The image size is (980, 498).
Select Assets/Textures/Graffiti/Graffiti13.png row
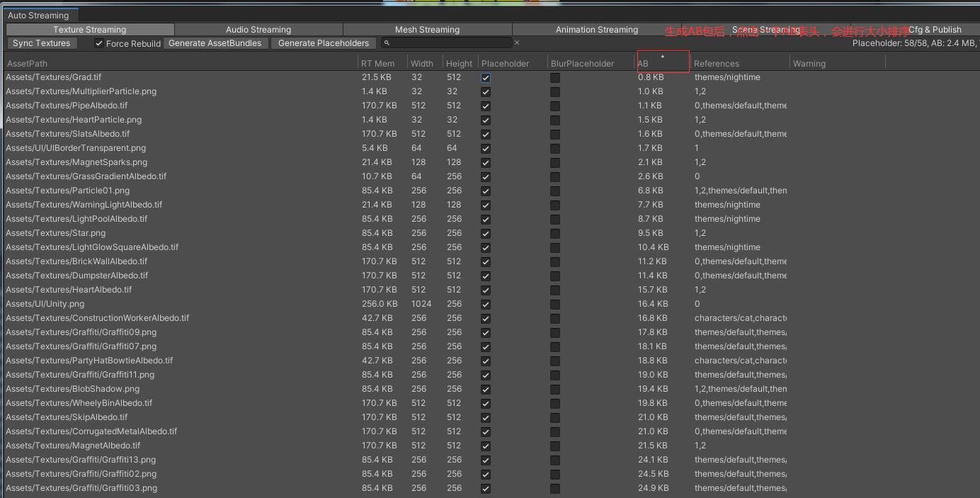tap(490, 460)
